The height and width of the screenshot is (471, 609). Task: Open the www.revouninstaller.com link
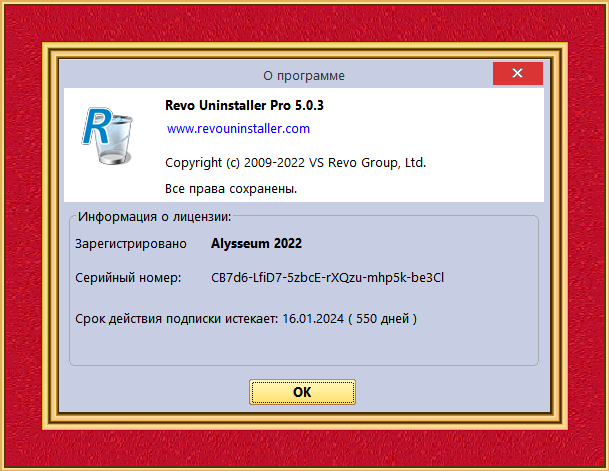(x=238, y=129)
